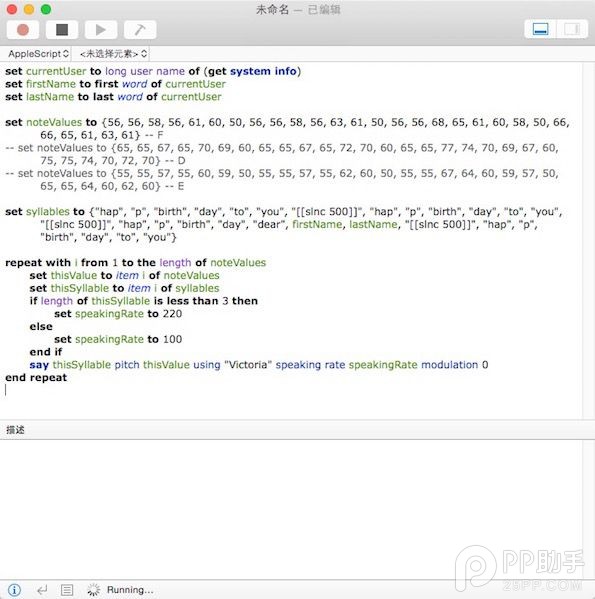This screenshot has width=595, height=599.
Task: Click the '-- D' comment
Action: pyautogui.click(x=175, y=160)
